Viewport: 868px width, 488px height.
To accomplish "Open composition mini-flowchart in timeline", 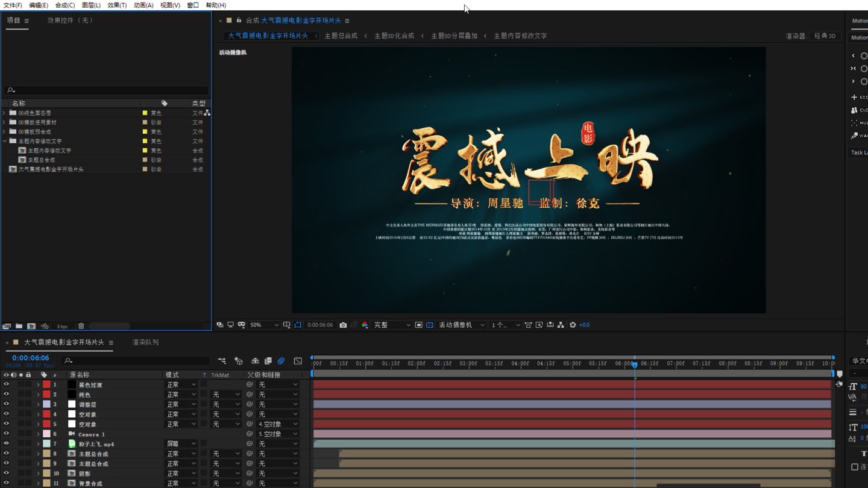I will [x=222, y=361].
